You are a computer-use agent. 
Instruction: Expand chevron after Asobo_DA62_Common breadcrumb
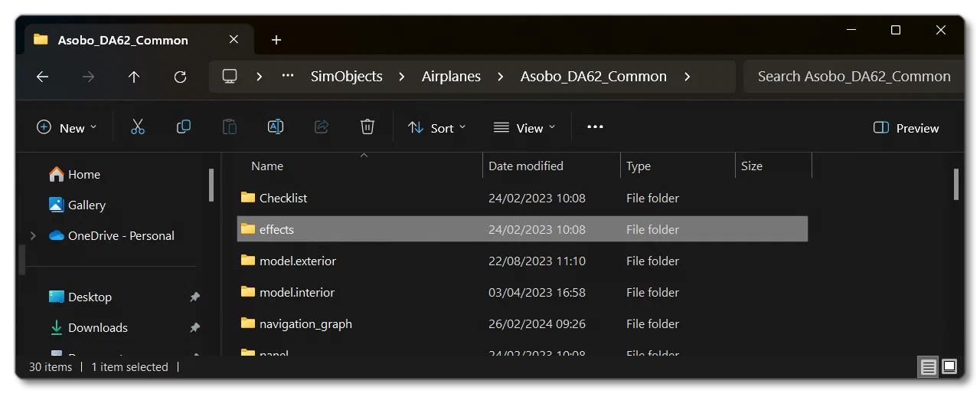tap(687, 77)
